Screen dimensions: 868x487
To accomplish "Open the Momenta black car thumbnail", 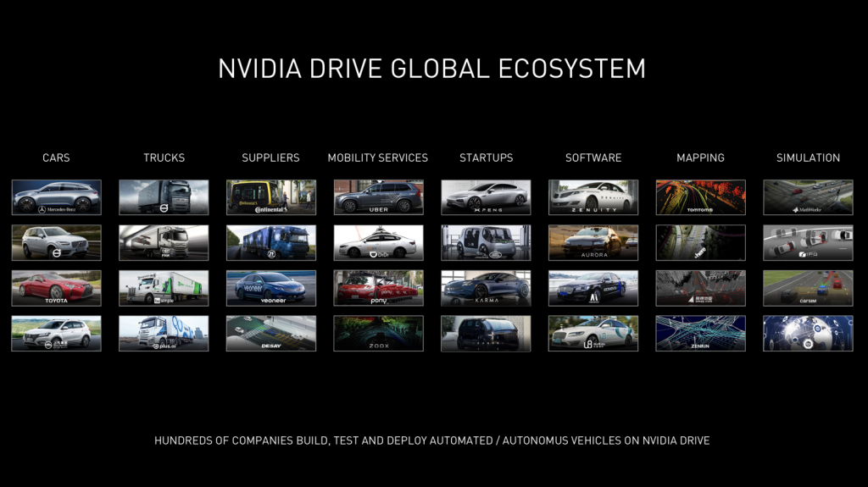I will 593,288.
